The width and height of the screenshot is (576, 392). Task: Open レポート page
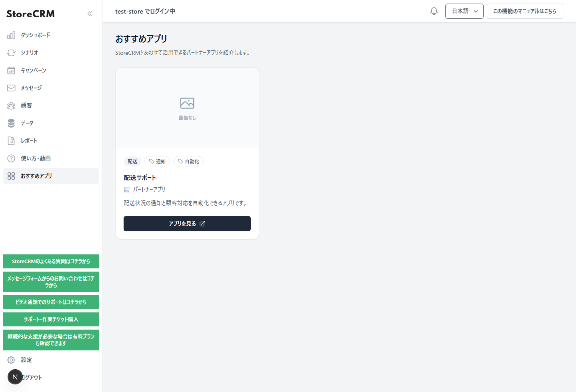click(x=51, y=141)
